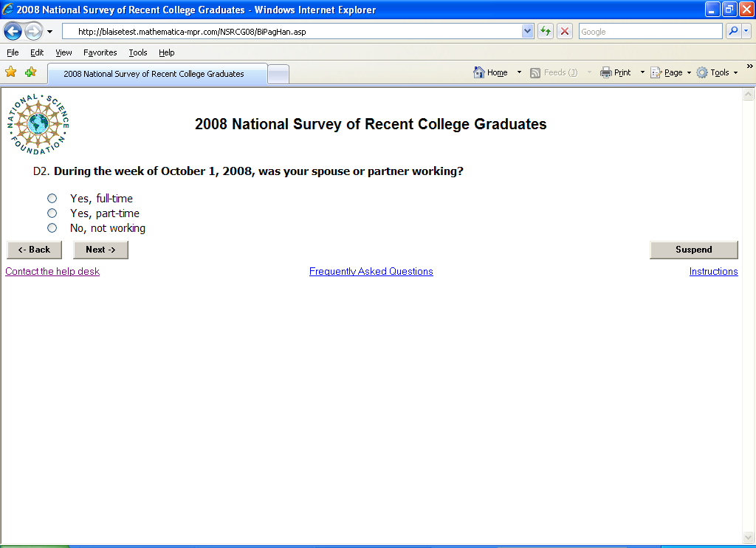756x548 pixels.
Task: Open a new blank tab
Action: (x=278, y=75)
